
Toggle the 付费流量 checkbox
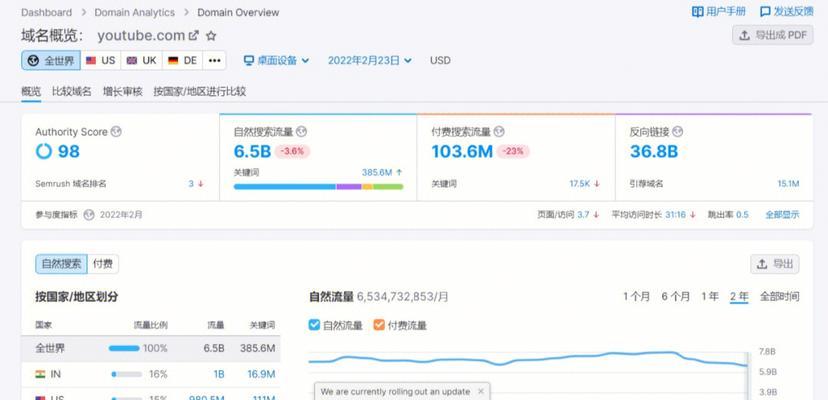[x=379, y=324]
